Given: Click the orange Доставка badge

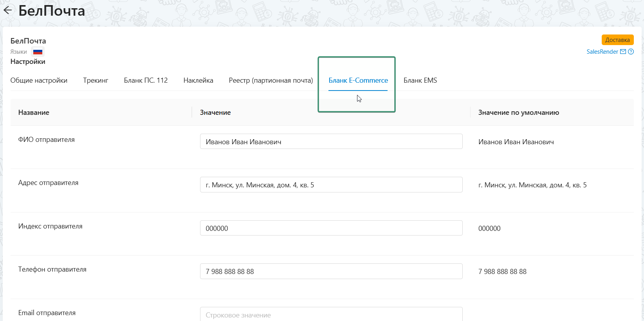Looking at the screenshot, I should pyautogui.click(x=617, y=40).
